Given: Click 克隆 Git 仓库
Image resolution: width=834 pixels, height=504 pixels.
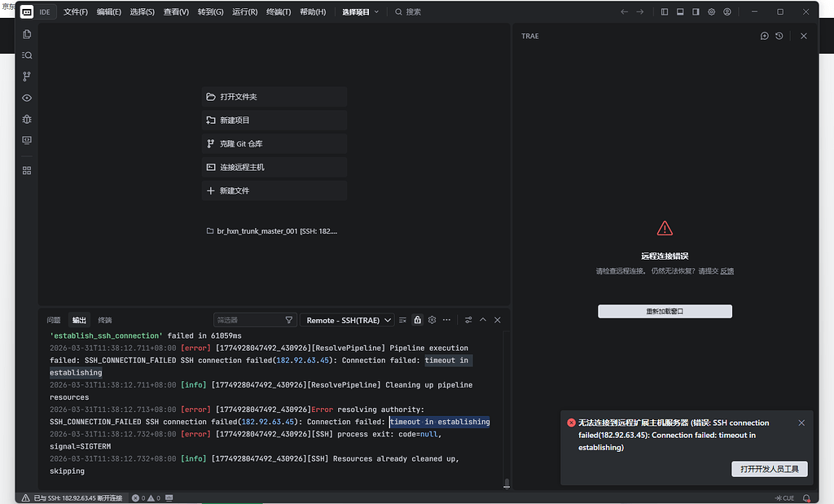Looking at the screenshot, I should [274, 143].
